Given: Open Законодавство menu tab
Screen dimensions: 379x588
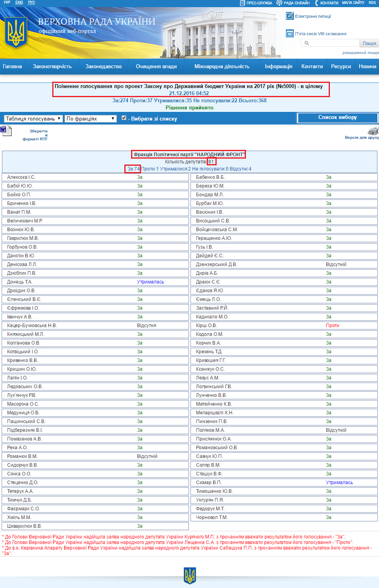Looking at the screenshot, I should [104, 66].
